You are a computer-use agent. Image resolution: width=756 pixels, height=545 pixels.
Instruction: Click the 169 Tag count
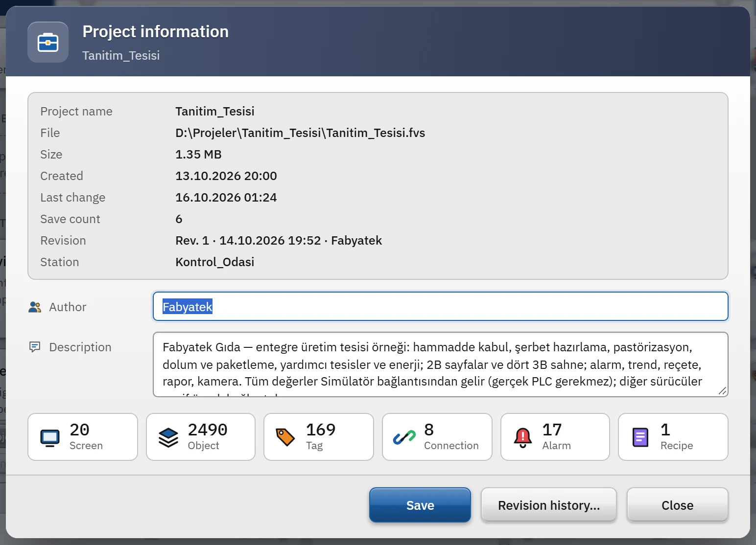(321, 430)
